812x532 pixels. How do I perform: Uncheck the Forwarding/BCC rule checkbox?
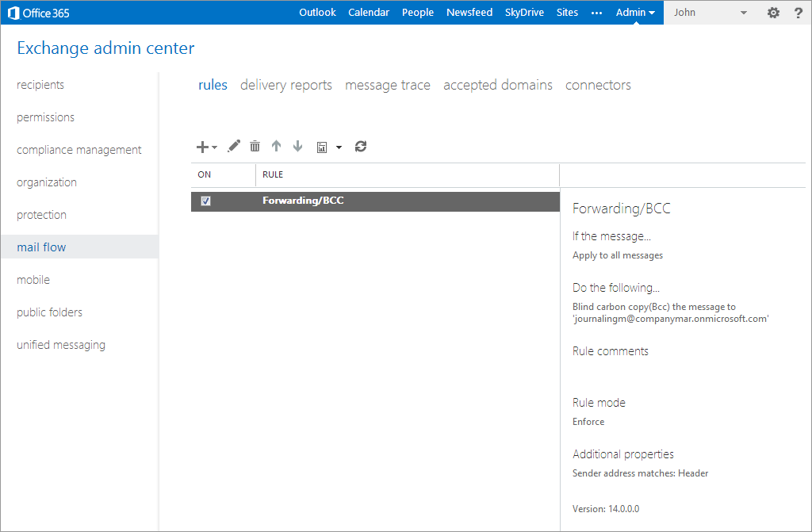click(205, 201)
